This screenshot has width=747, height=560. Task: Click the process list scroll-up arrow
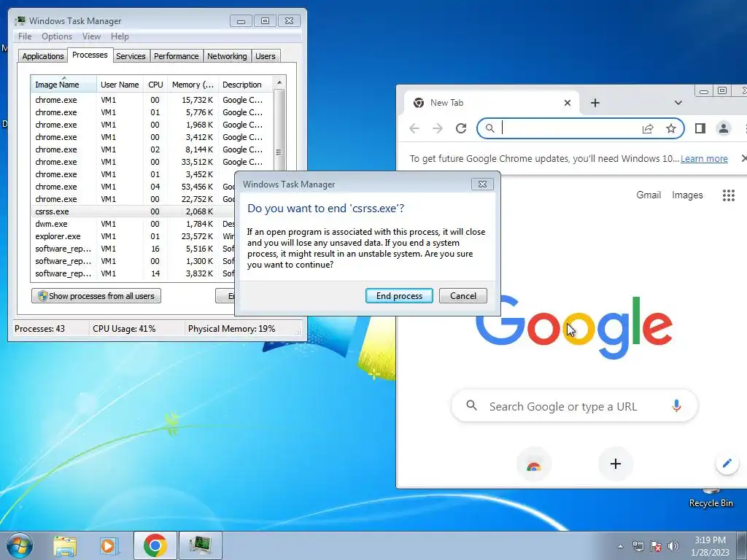(x=279, y=82)
